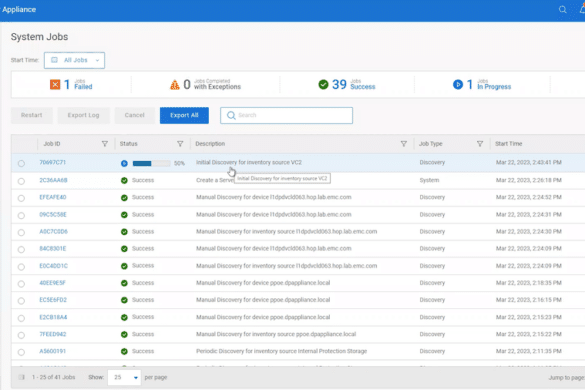Image resolution: width=585 pixels, height=390 pixels.
Task: Click the orange Completed with Exceptions warning icon
Action: point(175,85)
